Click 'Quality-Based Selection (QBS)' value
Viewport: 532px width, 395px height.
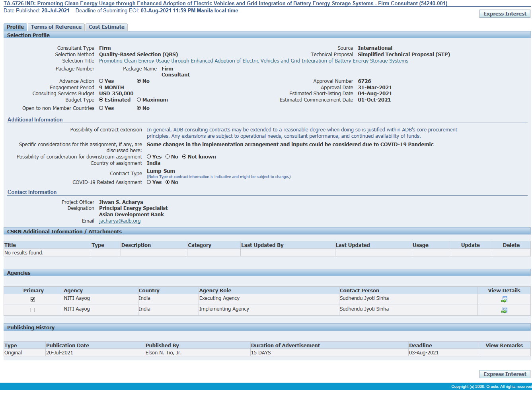(138, 54)
